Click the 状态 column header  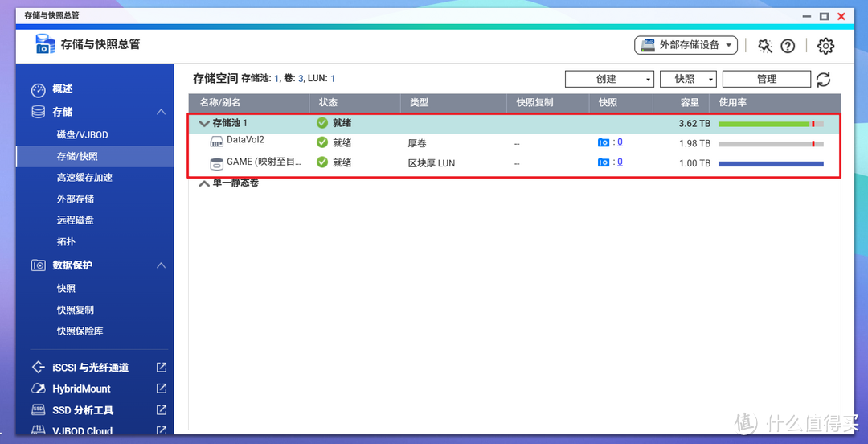click(x=355, y=103)
